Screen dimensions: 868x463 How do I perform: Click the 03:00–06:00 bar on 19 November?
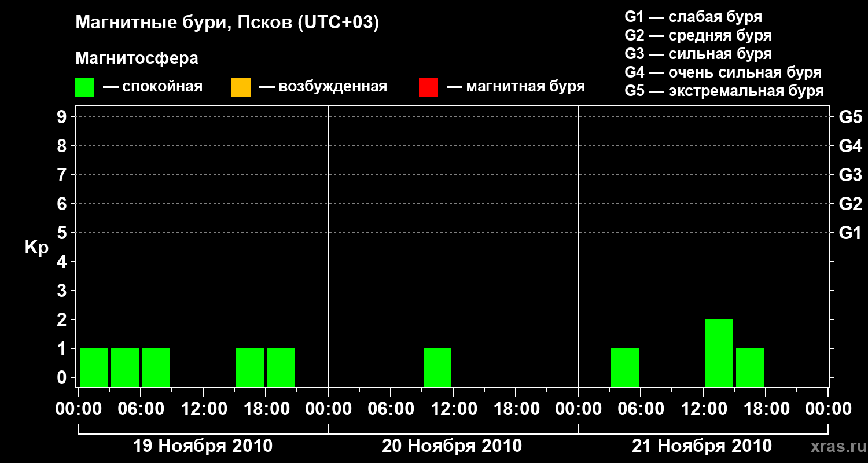[x=125, y=367]
